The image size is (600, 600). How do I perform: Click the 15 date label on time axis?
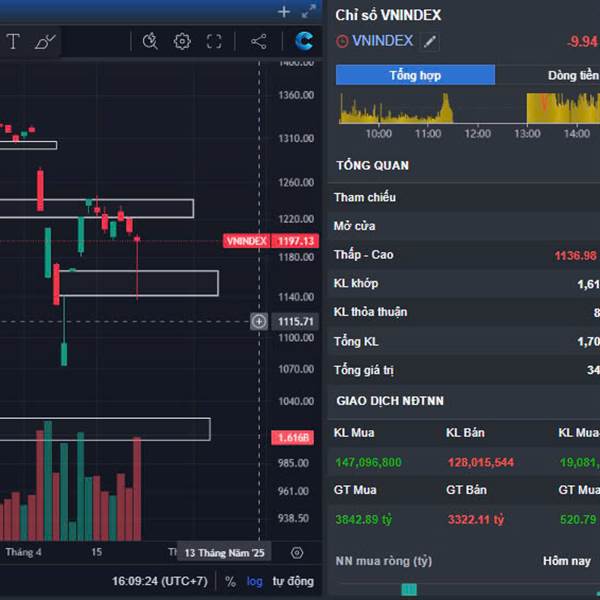pos(96,552)
